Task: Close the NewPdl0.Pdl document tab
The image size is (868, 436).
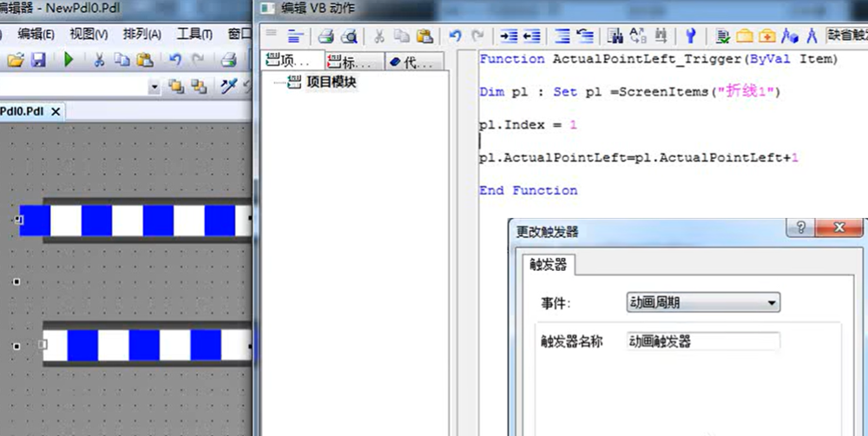Action: pos(56,112)
